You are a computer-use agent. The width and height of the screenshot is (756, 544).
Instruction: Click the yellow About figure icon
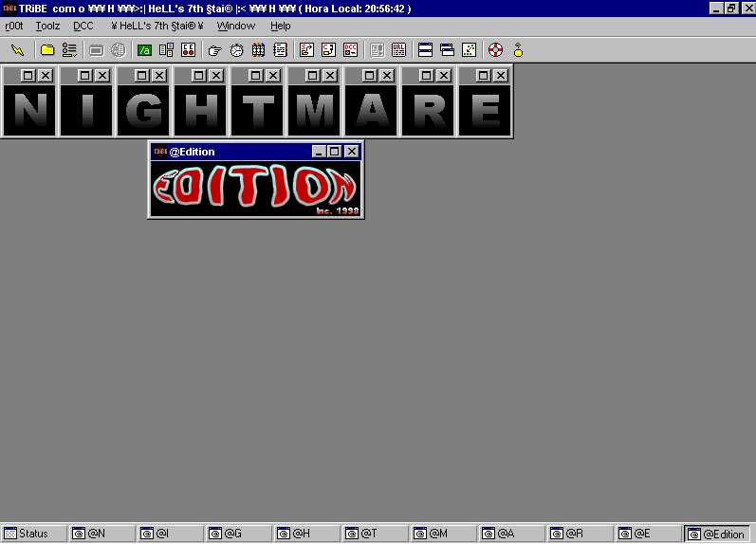coord(518,50)
